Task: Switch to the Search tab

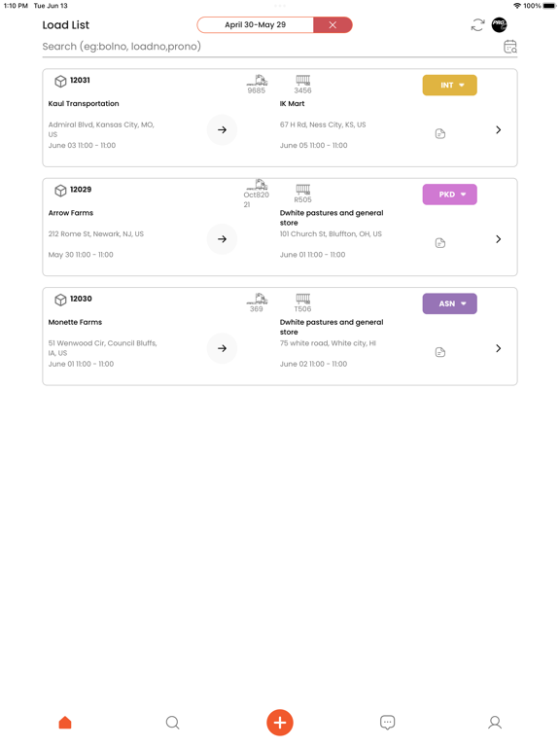Action: (172, 723)
